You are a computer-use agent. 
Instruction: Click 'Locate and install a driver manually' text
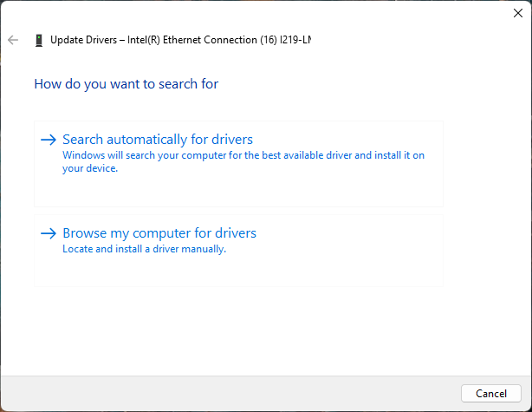tap(144, 249)
